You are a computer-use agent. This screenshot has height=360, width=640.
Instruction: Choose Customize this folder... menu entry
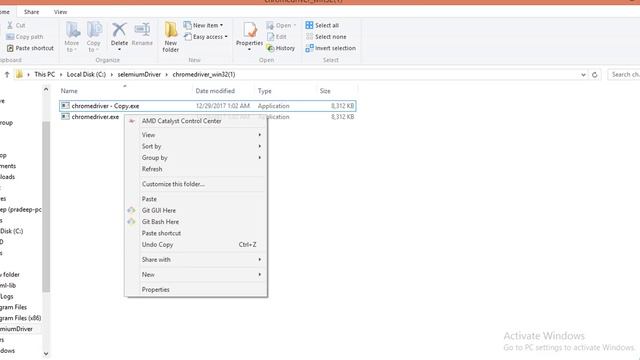coord(196,184)
